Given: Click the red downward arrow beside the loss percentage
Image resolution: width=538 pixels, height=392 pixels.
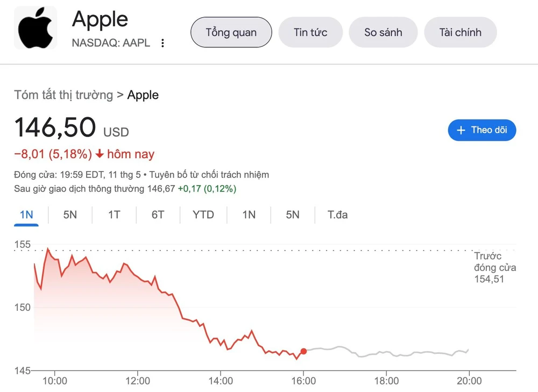Looking at the screenshot, I should pyautogui.click(x=101, y=154).
